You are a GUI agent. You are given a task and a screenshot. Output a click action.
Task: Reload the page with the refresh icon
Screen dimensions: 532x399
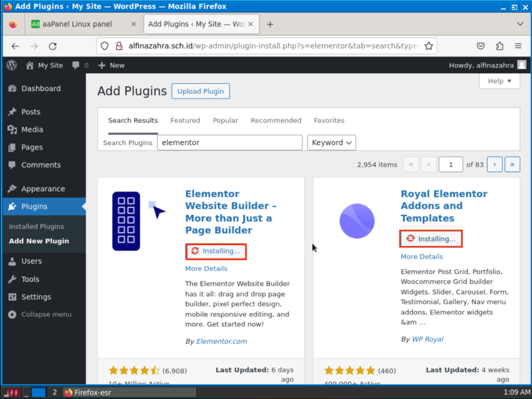52,46
